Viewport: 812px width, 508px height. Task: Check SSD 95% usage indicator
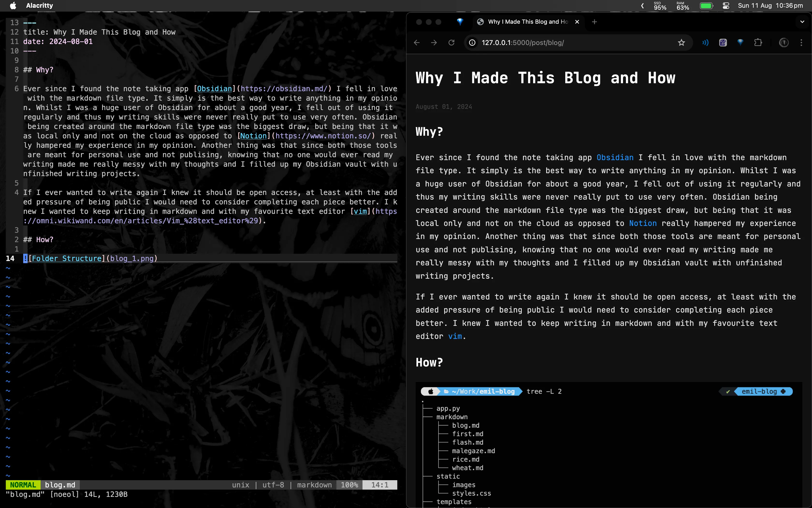660,6
